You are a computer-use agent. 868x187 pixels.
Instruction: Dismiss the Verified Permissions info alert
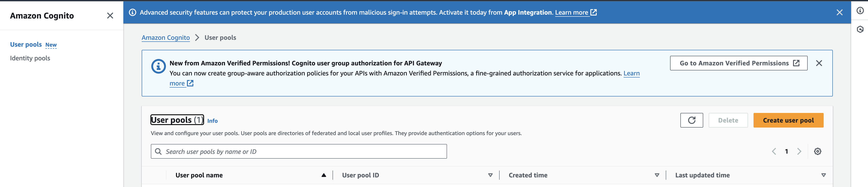pos(819,63)
